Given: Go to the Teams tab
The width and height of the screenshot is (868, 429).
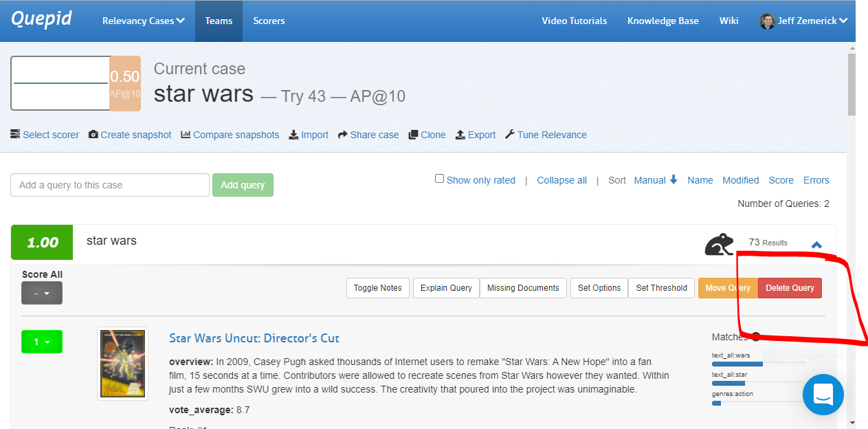Looking at the screenshot, I should coord(219,21).
